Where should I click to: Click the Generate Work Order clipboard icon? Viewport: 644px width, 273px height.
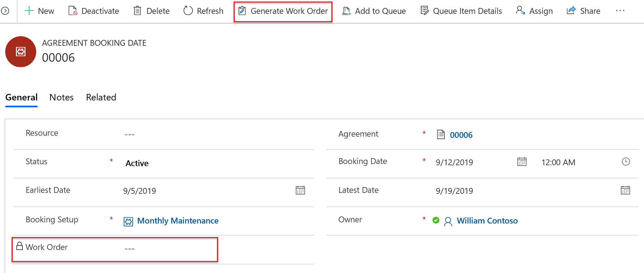pyautogui.click(x=242, y=11)
